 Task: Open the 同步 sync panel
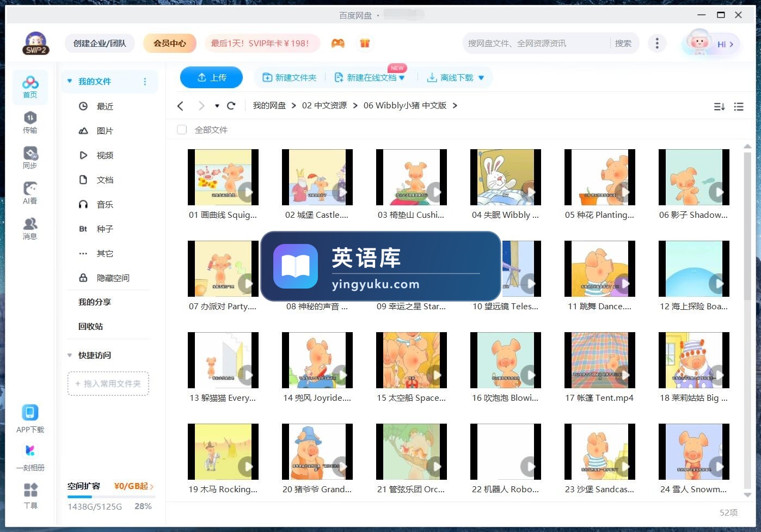tap(30, 158)
